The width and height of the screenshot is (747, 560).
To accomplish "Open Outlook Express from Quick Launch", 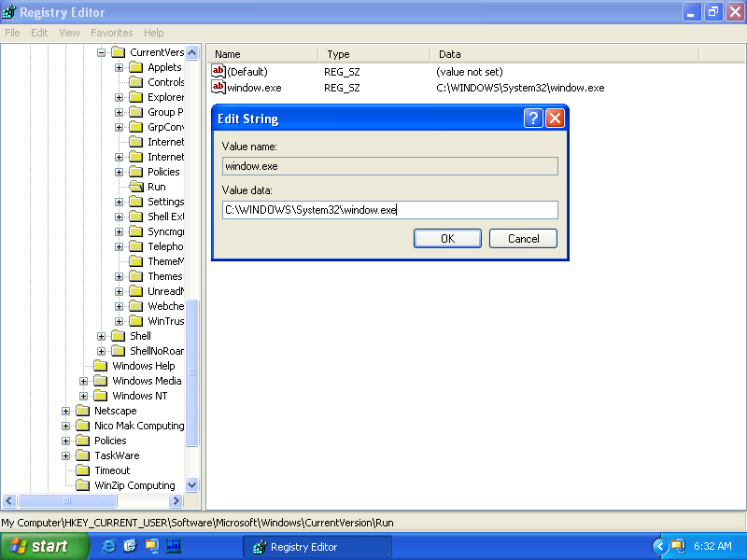I will pos(130,546).
